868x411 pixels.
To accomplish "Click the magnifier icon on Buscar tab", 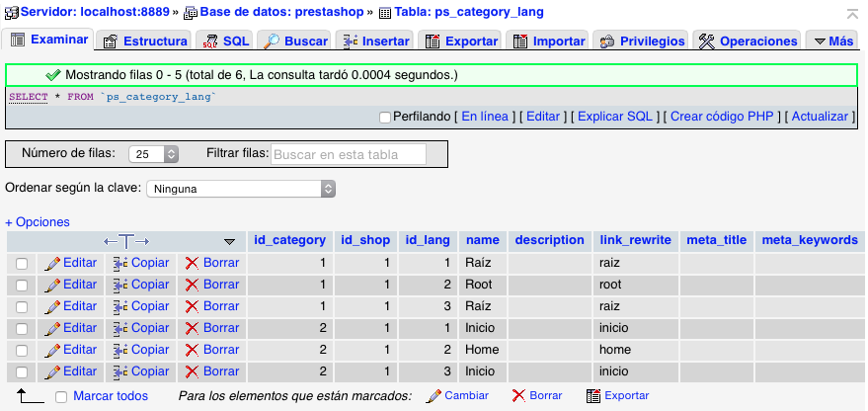I will pos(272,41).
